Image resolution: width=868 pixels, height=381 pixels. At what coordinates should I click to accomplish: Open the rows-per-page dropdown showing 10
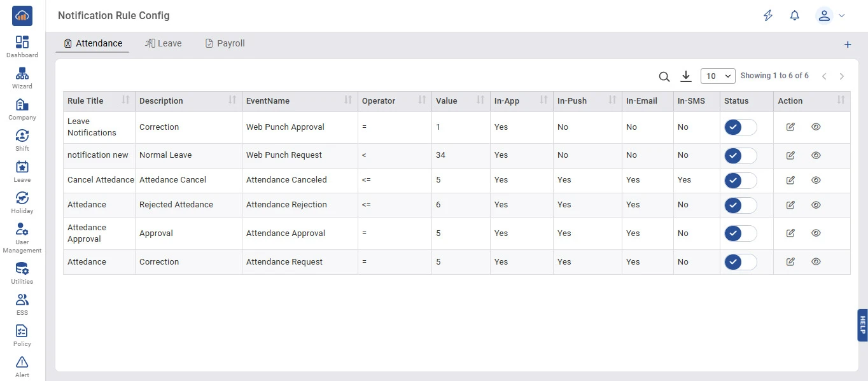(718, 76)
